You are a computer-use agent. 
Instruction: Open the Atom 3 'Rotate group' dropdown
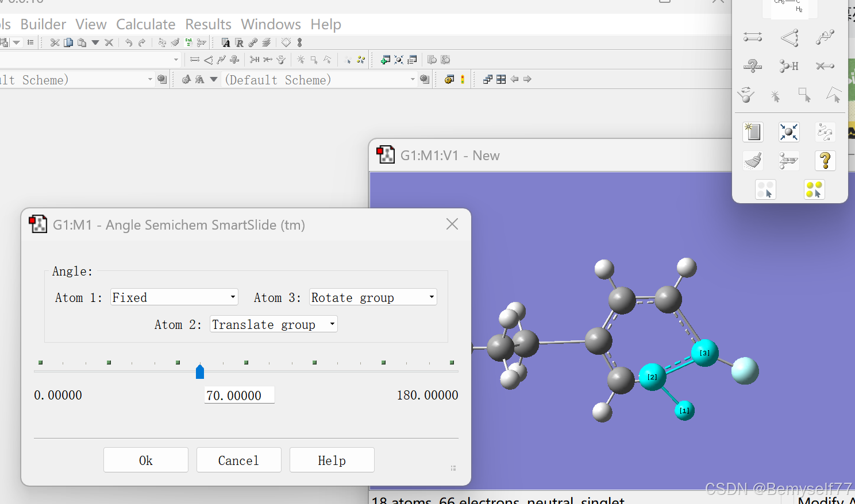373,297
